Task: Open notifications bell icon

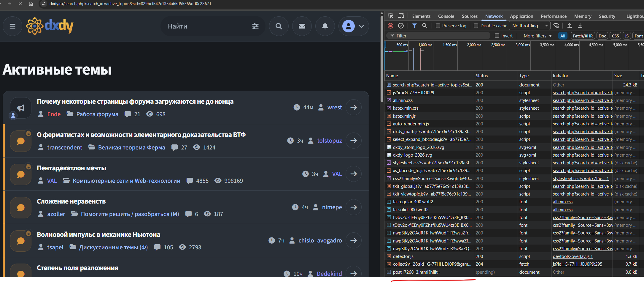Action: (325, 26)
